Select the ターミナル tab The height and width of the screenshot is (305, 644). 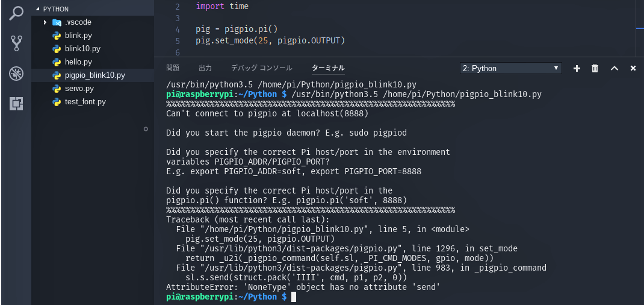[x=328, y=68]
